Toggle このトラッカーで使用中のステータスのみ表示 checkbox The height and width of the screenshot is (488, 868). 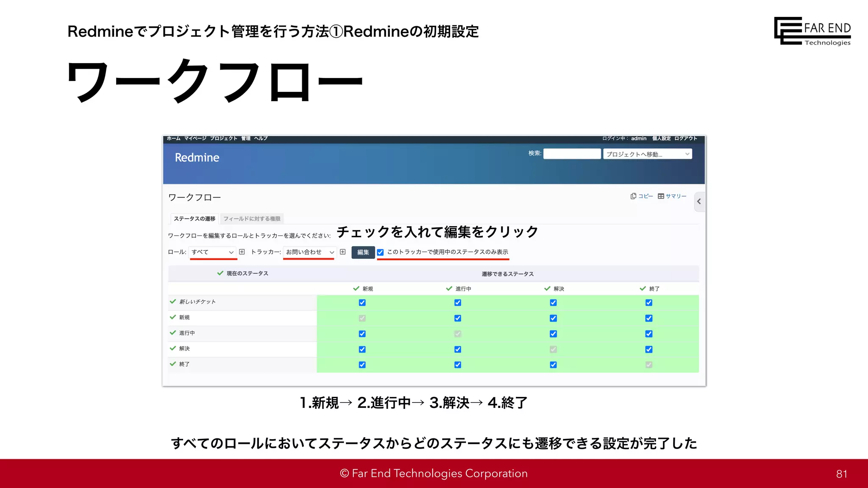tap(381, 252)
